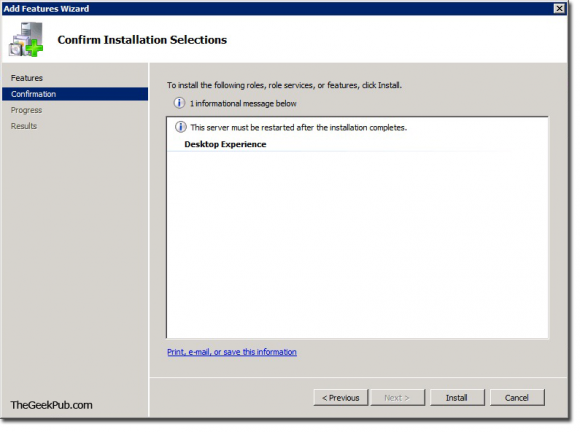This screenshot has height=432, width=580.
Task: Select the Progress step in sidebar
Action: point(26,110)
